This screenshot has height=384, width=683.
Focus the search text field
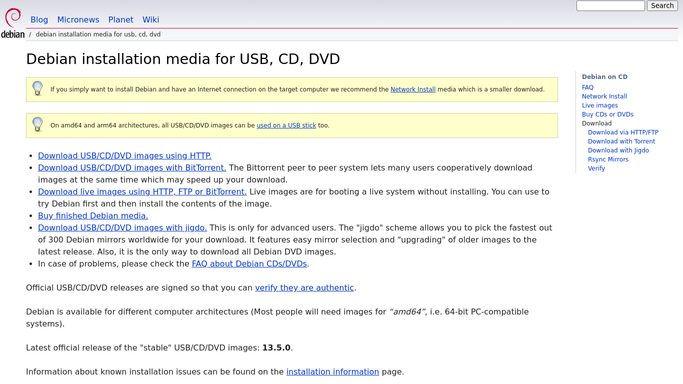(610, 6)
